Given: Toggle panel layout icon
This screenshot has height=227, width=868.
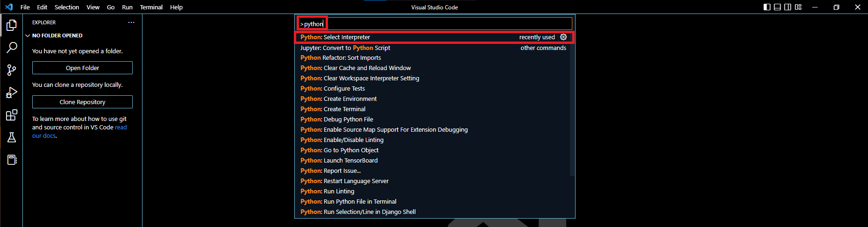Looking at the screenshot, I should [x=777, y=7].
